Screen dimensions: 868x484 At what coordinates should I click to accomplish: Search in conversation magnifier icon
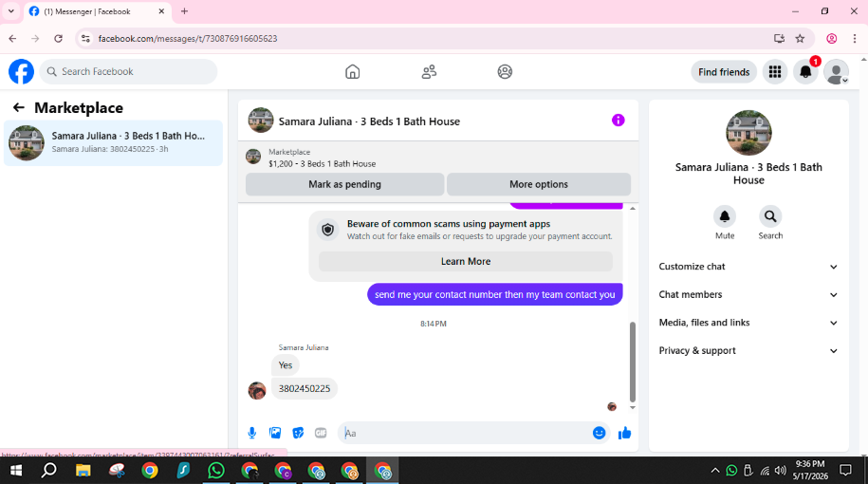(770, 216)
